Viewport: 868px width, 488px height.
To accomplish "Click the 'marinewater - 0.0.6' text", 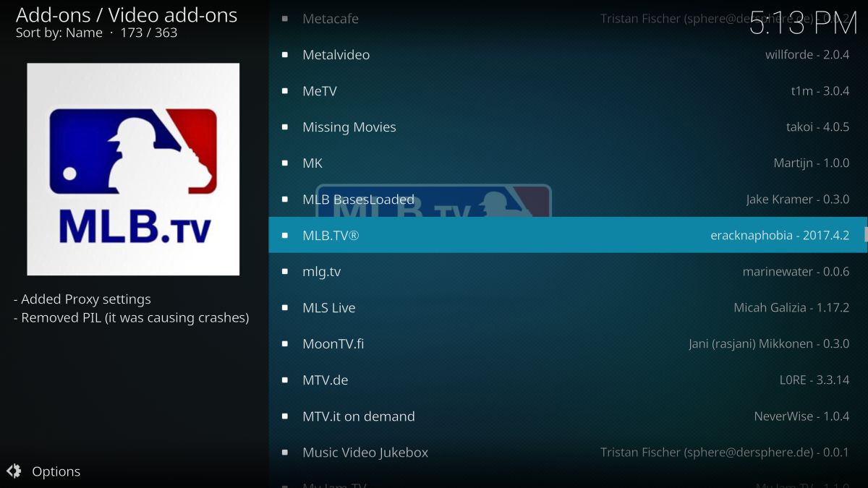I will coord(796,271).
